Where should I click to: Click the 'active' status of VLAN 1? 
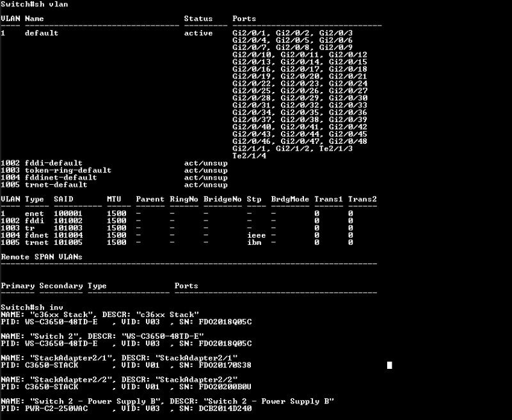(198, 33)
